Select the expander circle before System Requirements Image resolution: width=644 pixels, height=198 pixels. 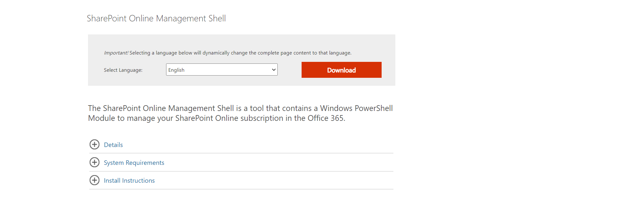pos(94,163)
